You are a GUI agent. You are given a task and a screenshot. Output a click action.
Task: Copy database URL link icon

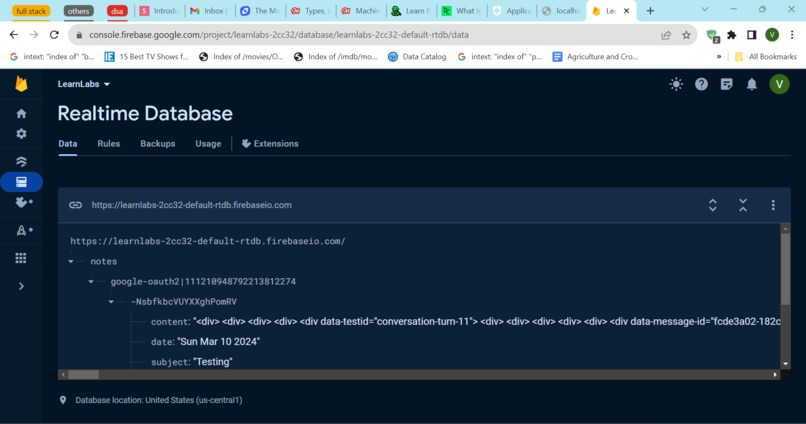76,205
